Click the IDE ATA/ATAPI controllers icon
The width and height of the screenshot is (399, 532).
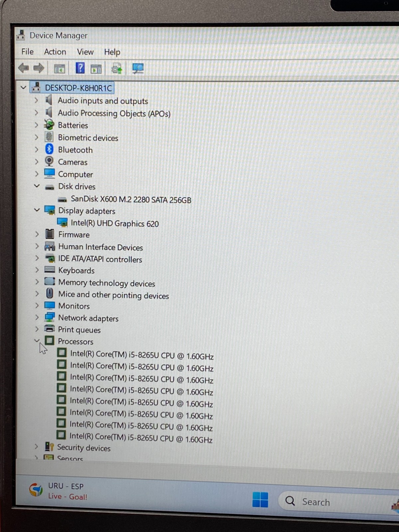click(x=50, y=258)
